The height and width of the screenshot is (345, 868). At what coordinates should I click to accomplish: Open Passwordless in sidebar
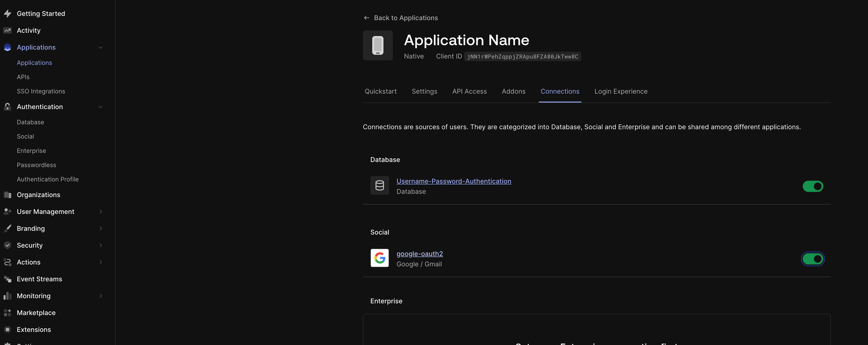tap(36, 165)
